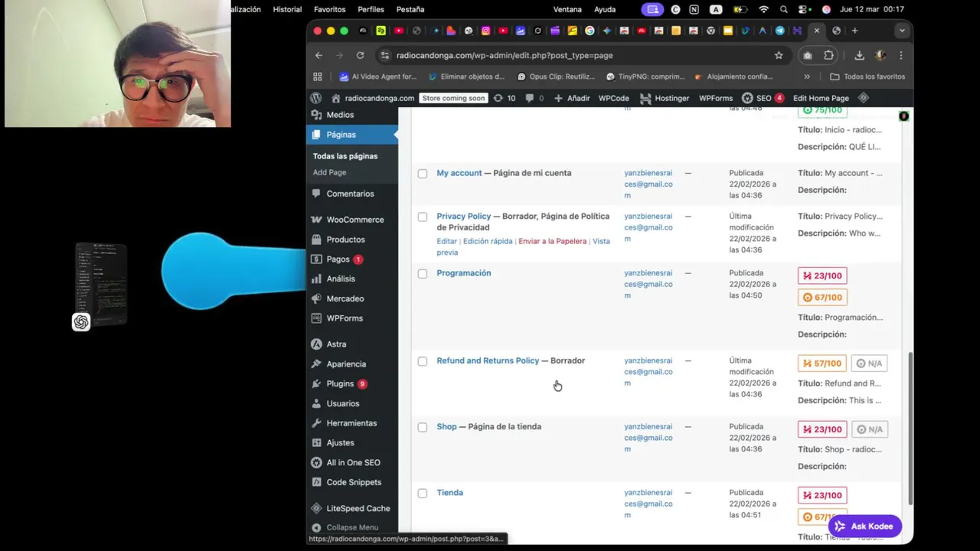Click the WordPress logo in admin bar
The width and height of the screenshot is (980, 551).
[x=315, y=98]
